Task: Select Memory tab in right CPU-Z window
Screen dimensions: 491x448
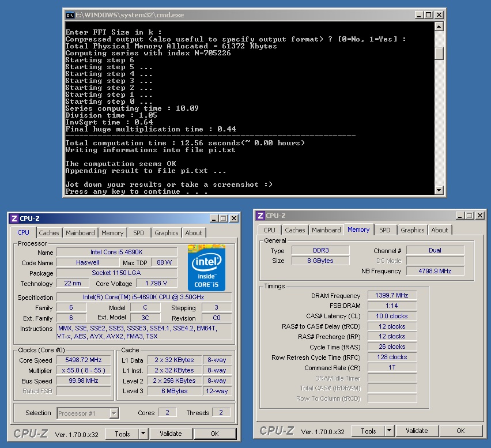Action: pyautogui.click(x=358, y=229)
